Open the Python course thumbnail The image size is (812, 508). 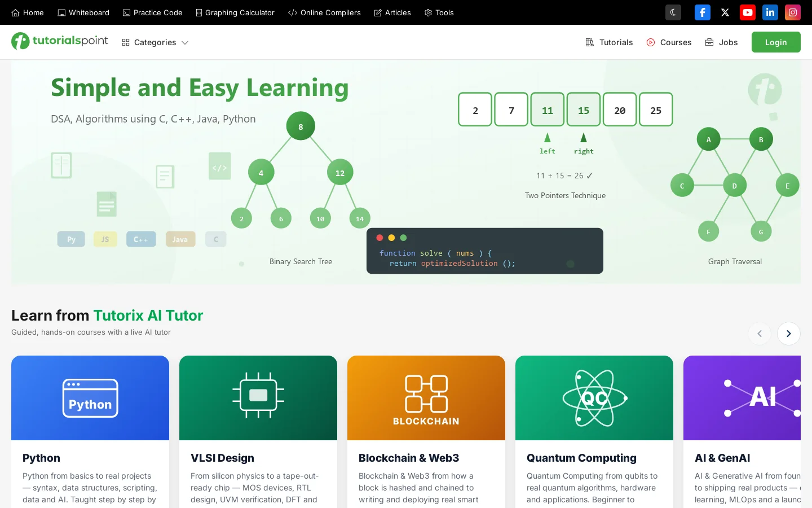[90, 398]
